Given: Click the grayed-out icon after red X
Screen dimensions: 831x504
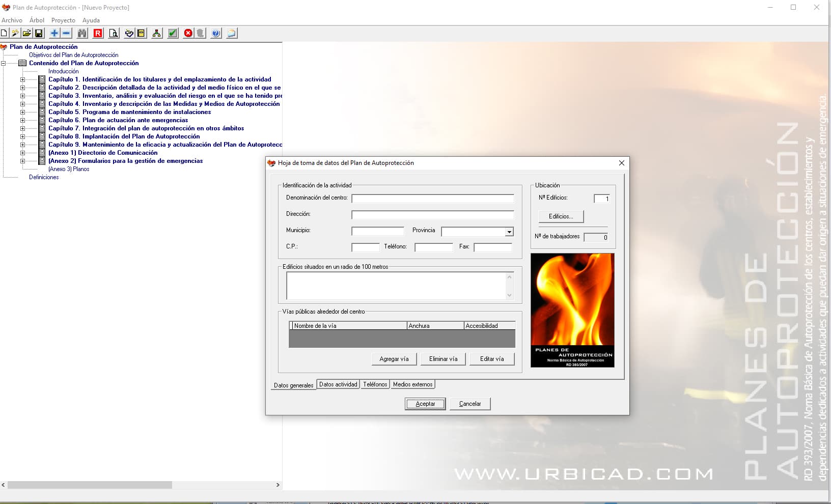Looking at the screenshot, I should (200, 33).
